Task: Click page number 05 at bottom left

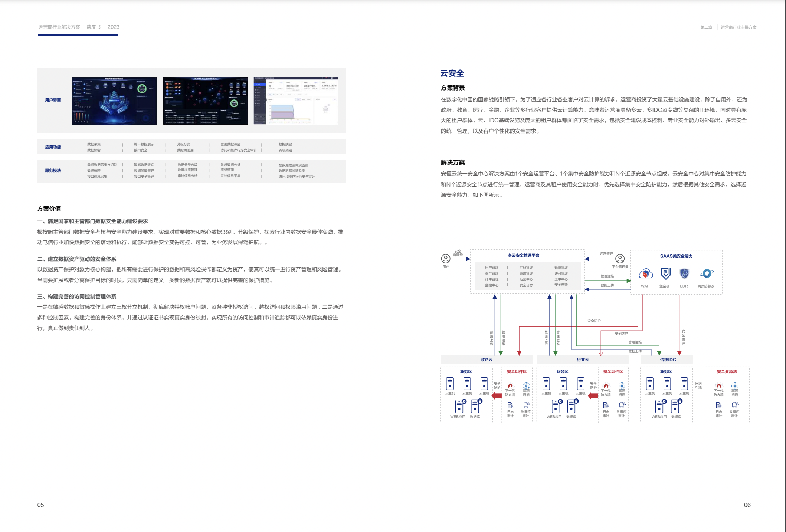Action: pyautogui.click(x=41, y=505)
